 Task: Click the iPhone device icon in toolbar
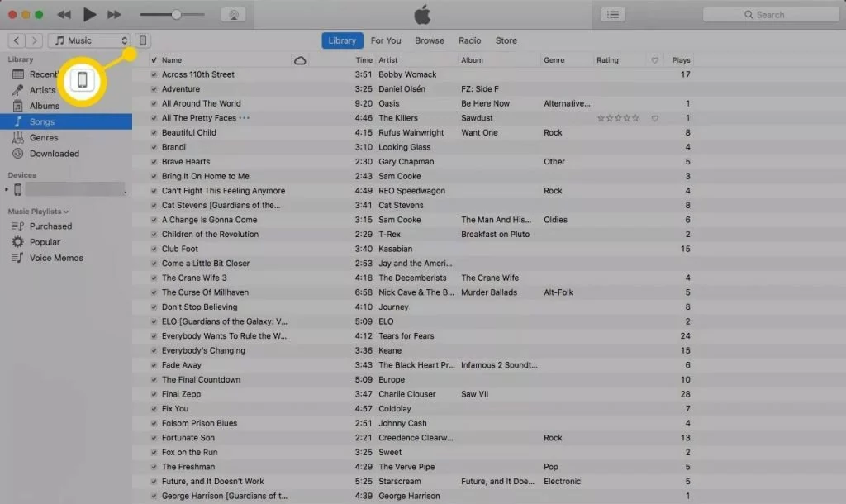143,40
